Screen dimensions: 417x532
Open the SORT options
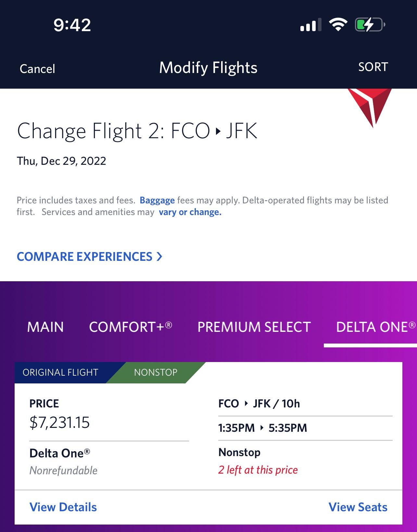373,67
